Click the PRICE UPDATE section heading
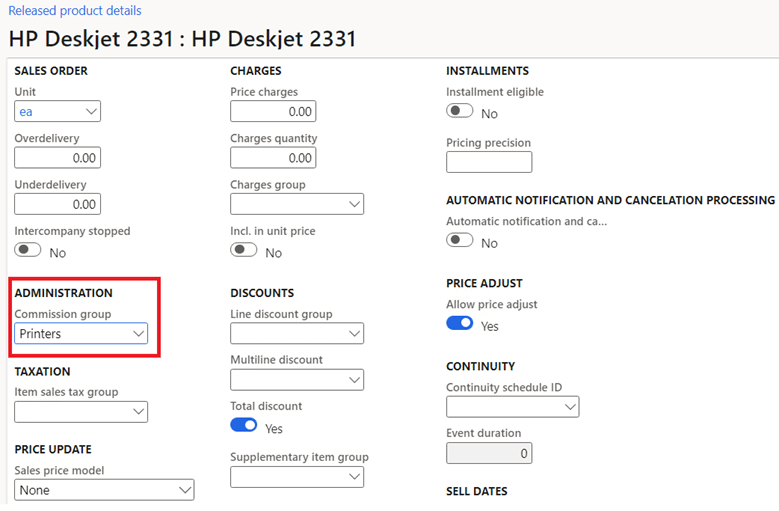 [53, 449]
